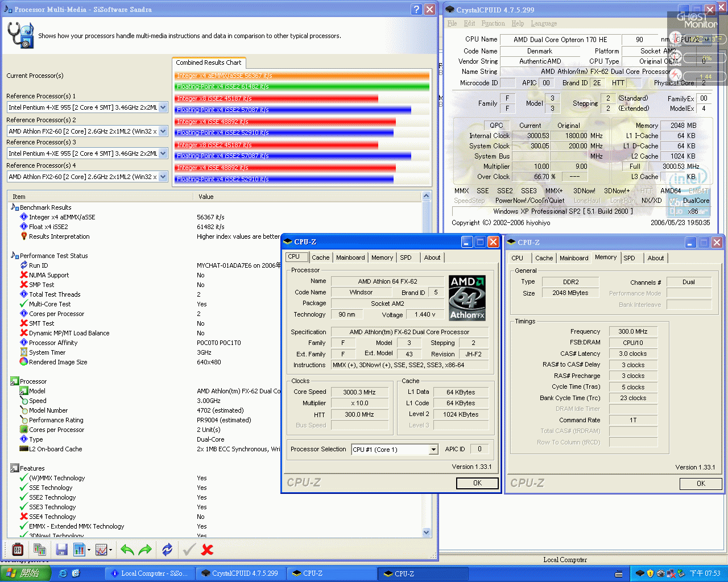The height and width of the screenshot is (582, 728).
Task: Open Reference Processor(s) 4 dropdown
Action: [163, 177]
